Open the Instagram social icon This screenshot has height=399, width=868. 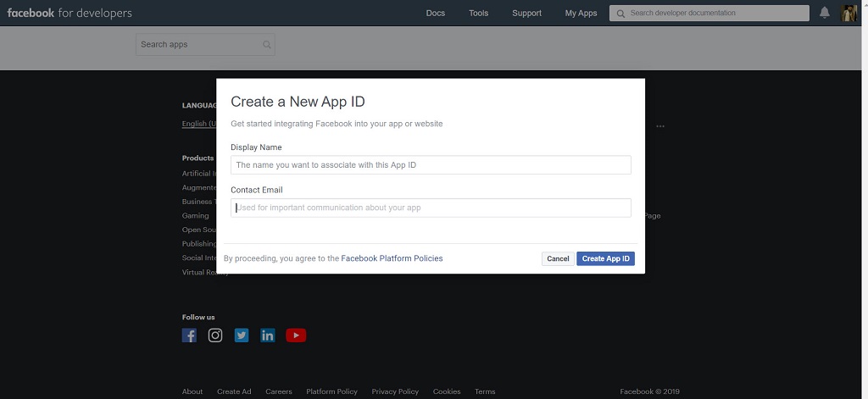[215, 335]
